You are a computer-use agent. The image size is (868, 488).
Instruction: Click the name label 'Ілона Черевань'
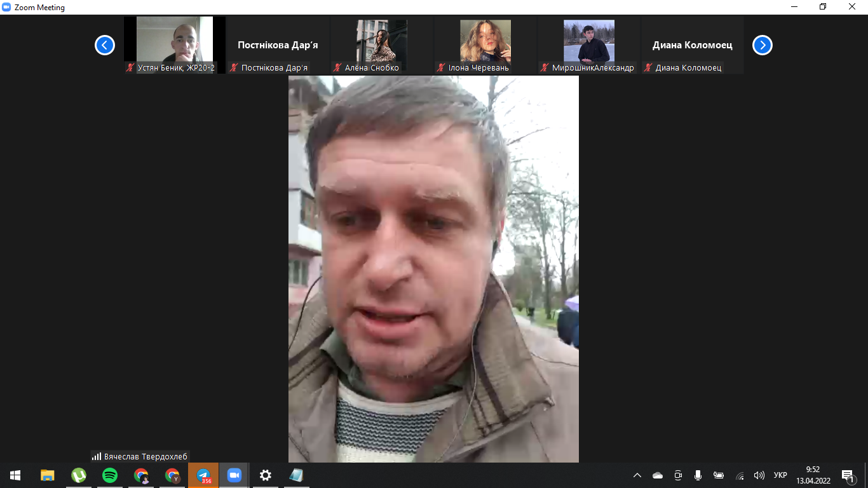[x=478, y=67]
